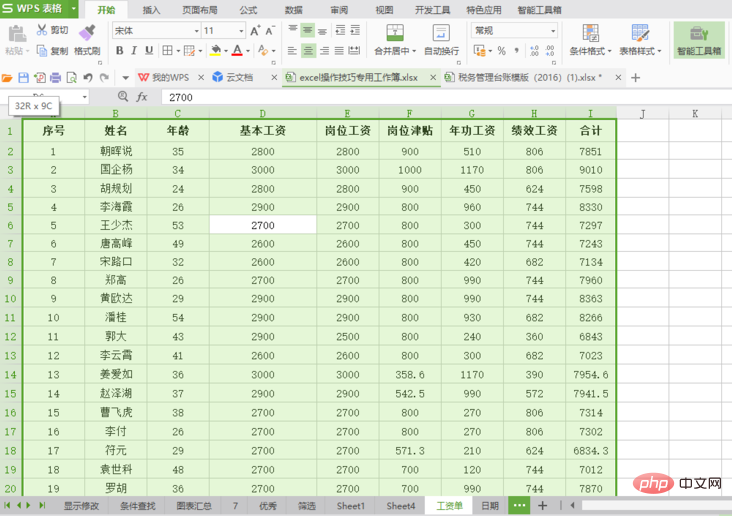The image size is (732, 516).
Task: Save the workbook with disk icon
Action: click(x=23, y=78)
